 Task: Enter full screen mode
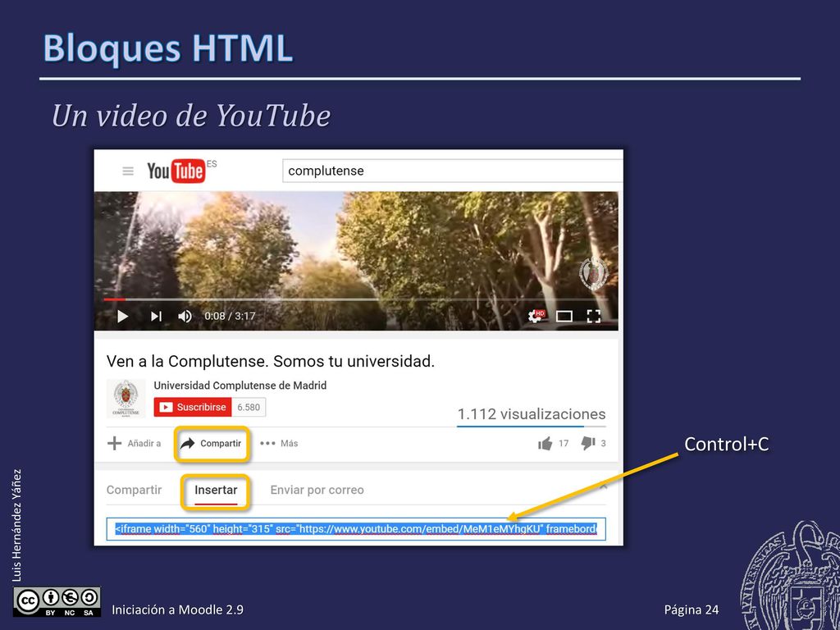pos(594,316)
